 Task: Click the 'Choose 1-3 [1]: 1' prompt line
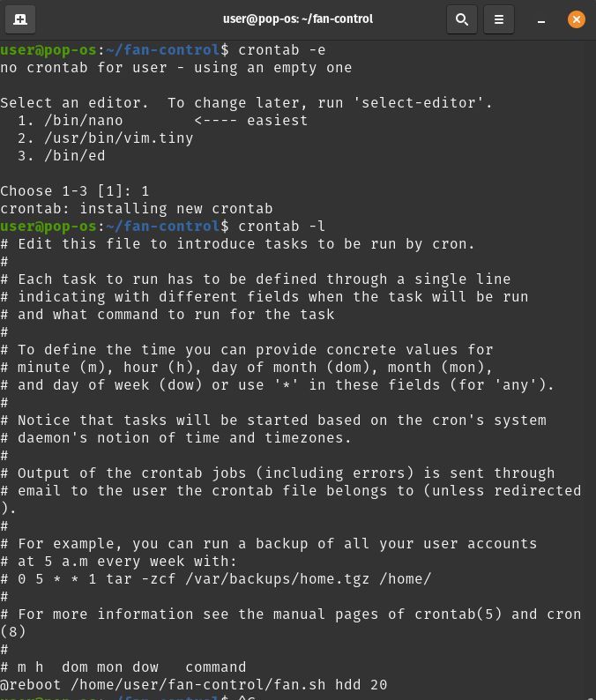coord(75,190)
